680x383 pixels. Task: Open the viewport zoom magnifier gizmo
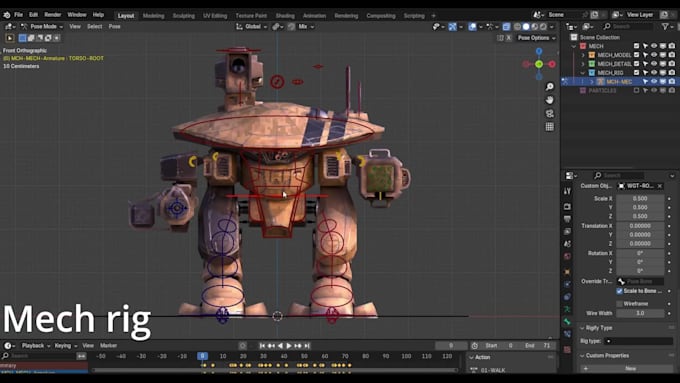click(549, 87)
